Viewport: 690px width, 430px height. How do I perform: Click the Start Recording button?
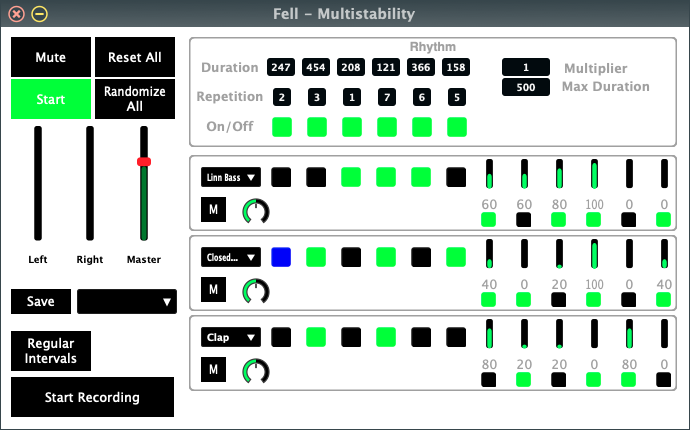point(92,397)
